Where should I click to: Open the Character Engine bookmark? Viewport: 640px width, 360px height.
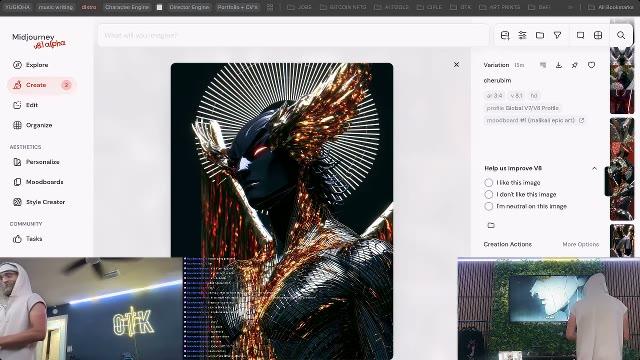127,7
